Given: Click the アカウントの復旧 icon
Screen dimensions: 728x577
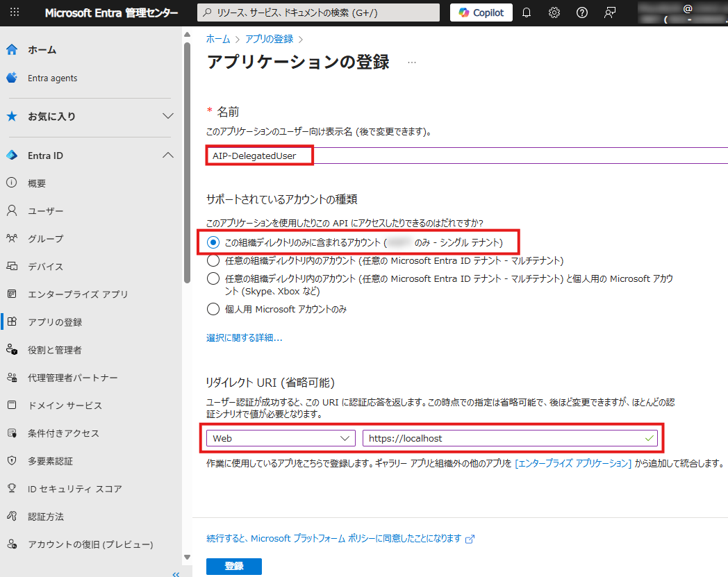Looking at the screenshot, I should [x=12, y=544].
